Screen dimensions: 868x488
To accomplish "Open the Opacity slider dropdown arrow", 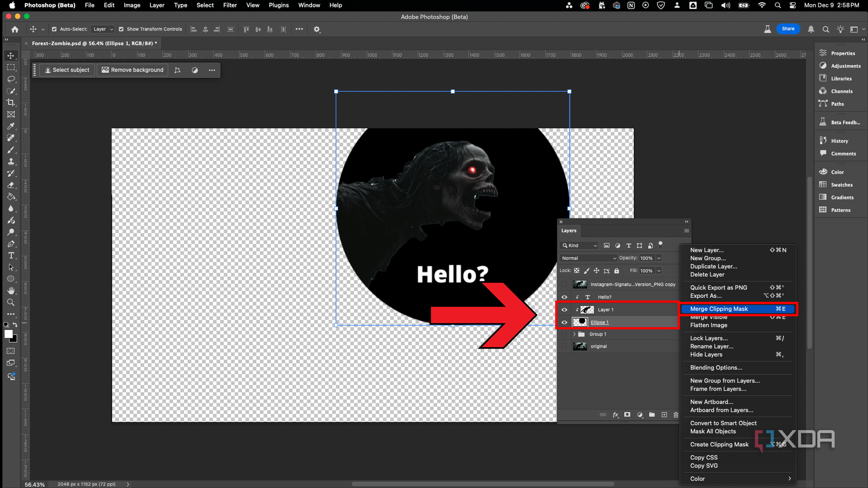I will 659,258.
